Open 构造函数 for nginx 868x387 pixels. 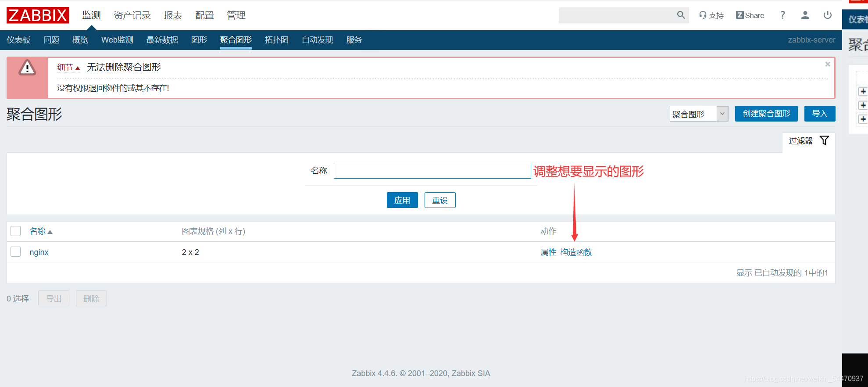click(x=576, y=252)
